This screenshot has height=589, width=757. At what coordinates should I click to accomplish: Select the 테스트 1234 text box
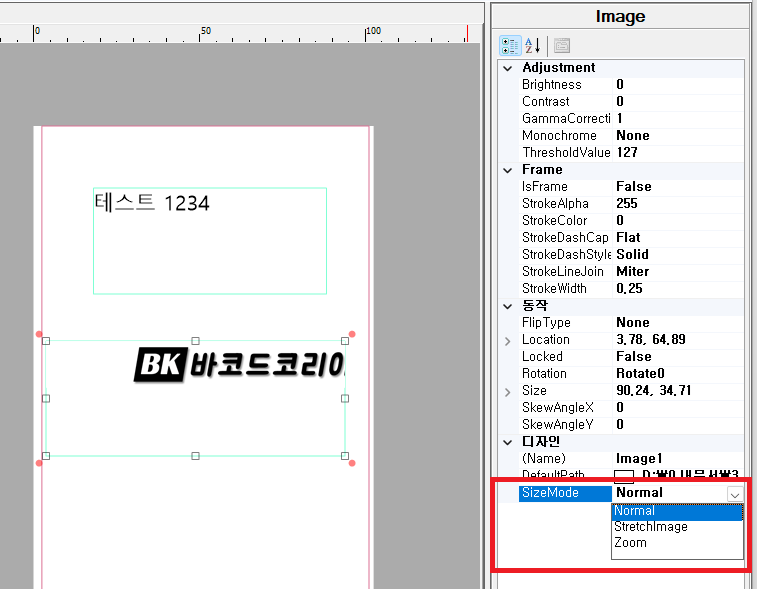(x=210, y=241)
